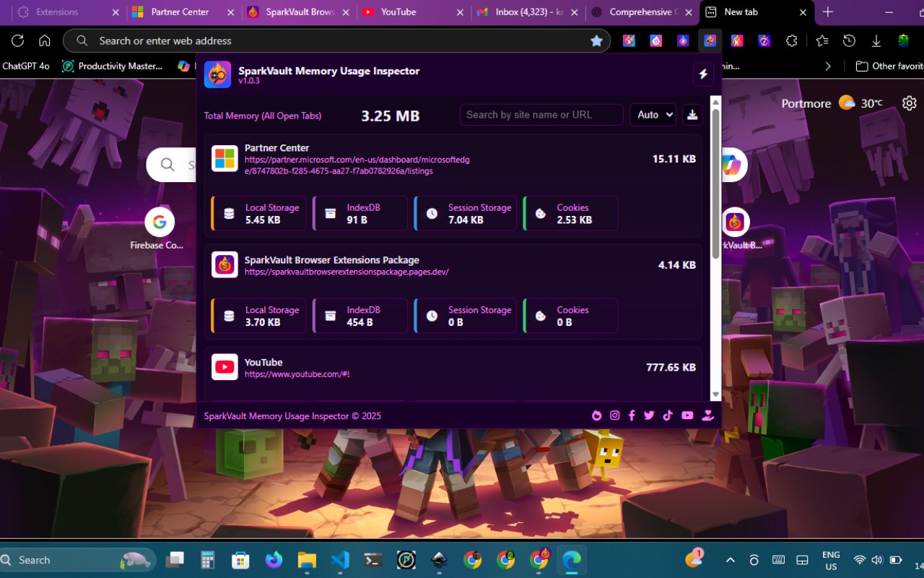
Task: Switch to the Partner Center browser tab
Action: point(180,12)
